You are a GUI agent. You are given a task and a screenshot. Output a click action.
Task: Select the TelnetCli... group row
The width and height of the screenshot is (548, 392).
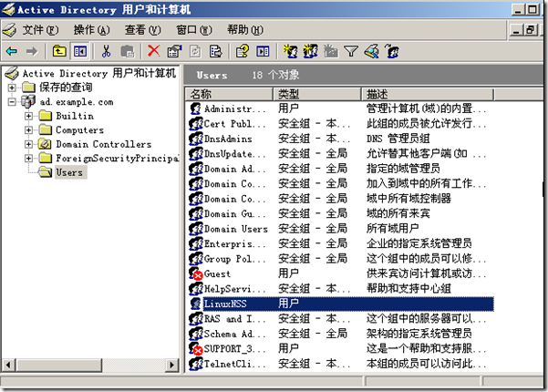[341, 364]
